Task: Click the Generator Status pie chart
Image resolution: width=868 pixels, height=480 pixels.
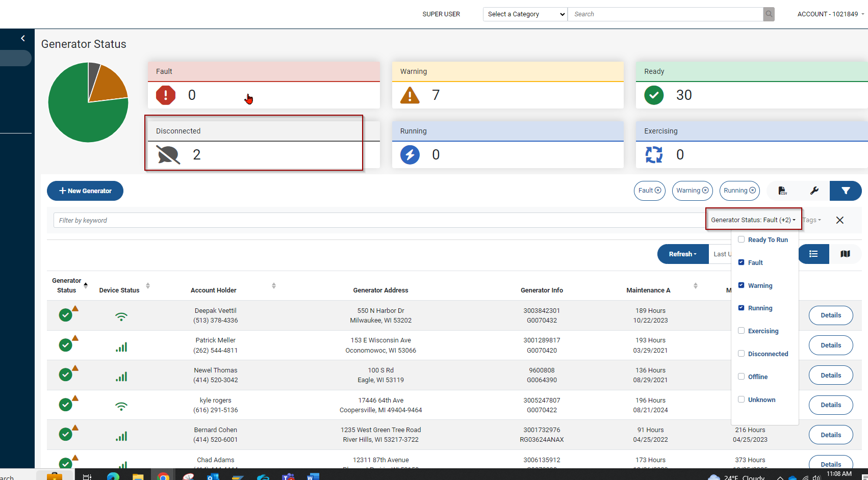Action: coord(88,102)
